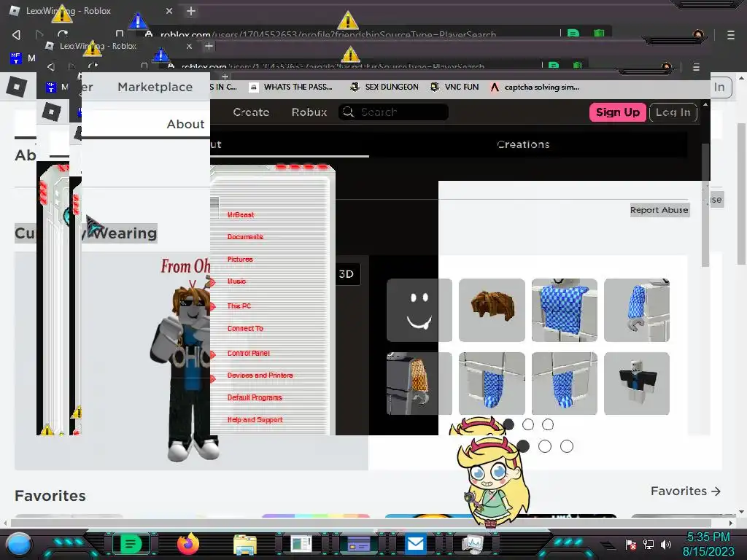
Task: Click the profile avatar icon in the topmost browser toolbar
Action: tap(698, 35)
